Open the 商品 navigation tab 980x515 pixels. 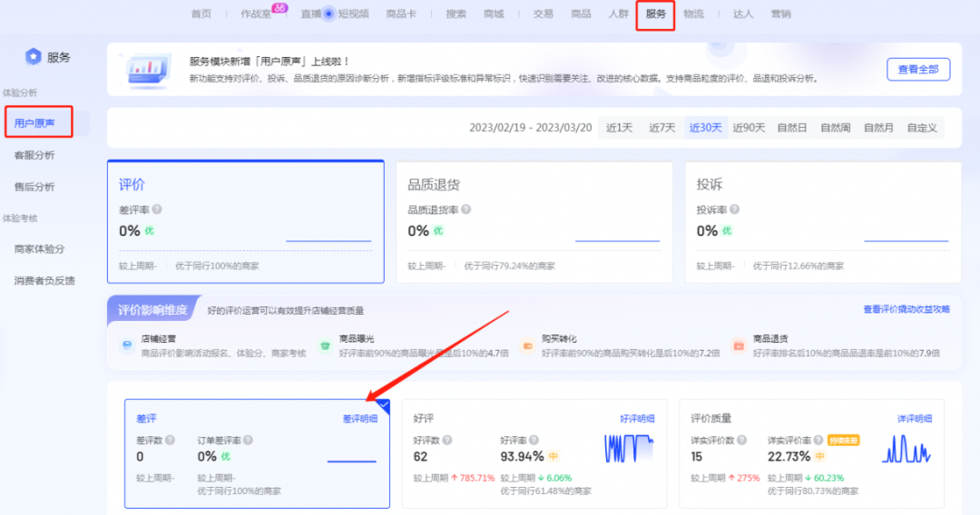click(x=581, y=14)
